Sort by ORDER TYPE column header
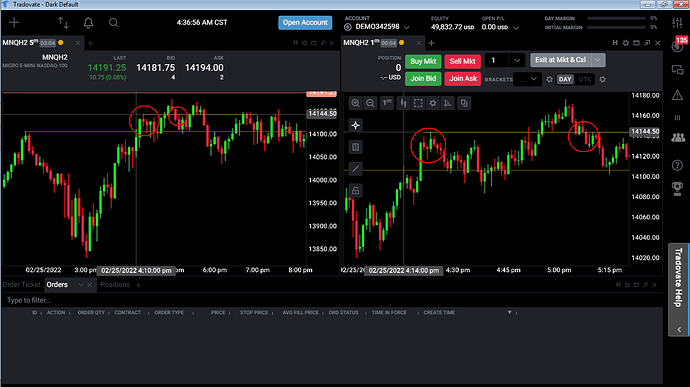Viewport: 690px width, 387px height. (169, 313)
